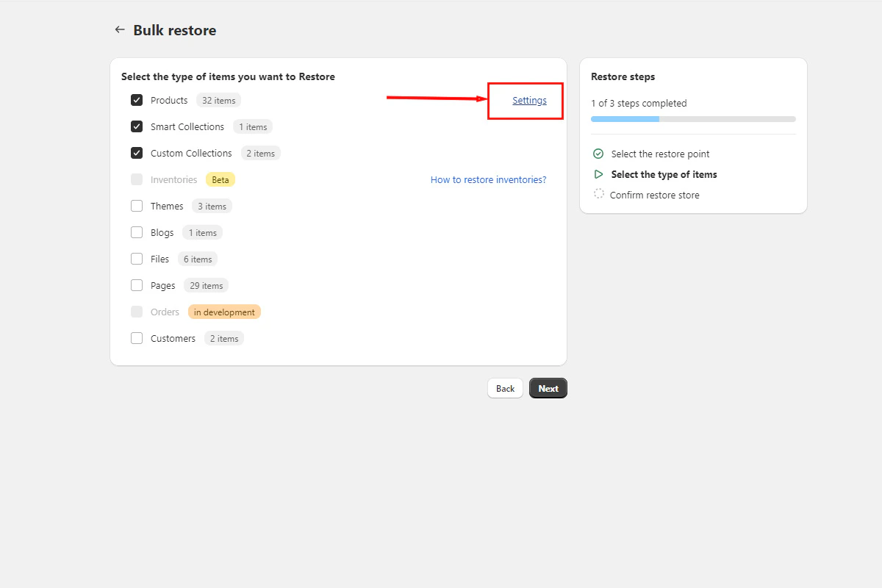Viewport: 882px width, 588px height.
Task: Click the Back button
Action: point(505,387)
